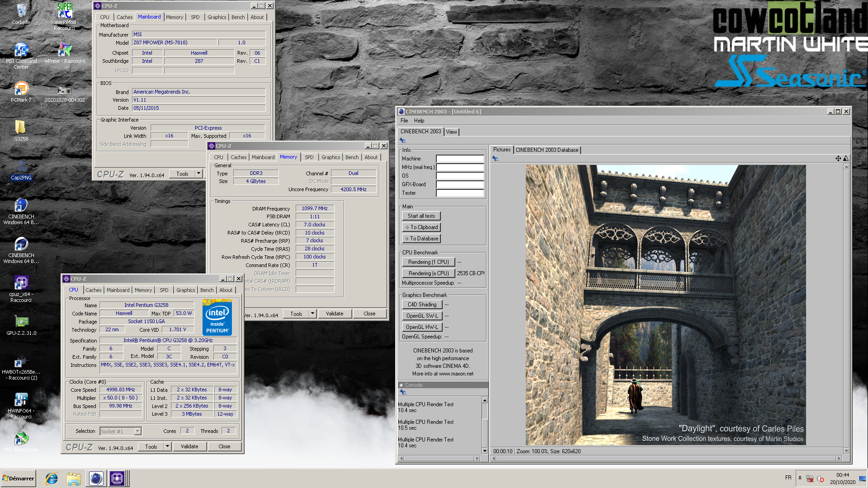This screenshot has width=868, height=488.
Task: Click the To Clipboard button
Action: coord(421,227)
